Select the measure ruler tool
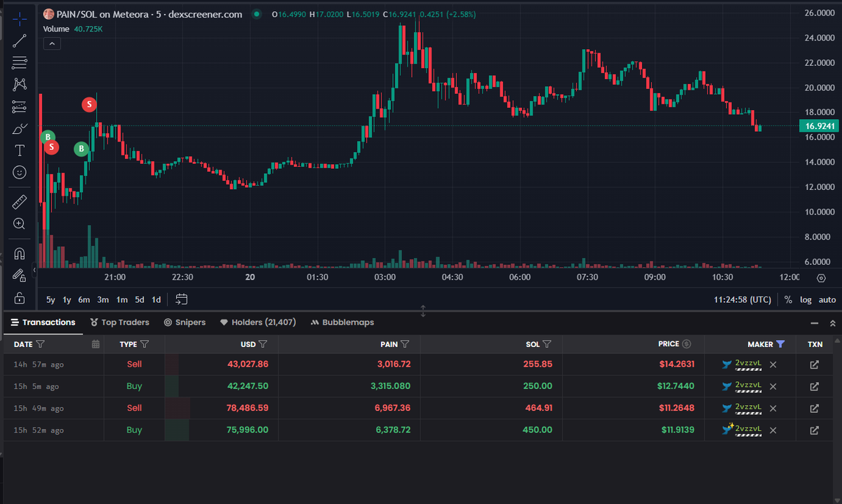 pyautogui.click(x=19, y=203)
